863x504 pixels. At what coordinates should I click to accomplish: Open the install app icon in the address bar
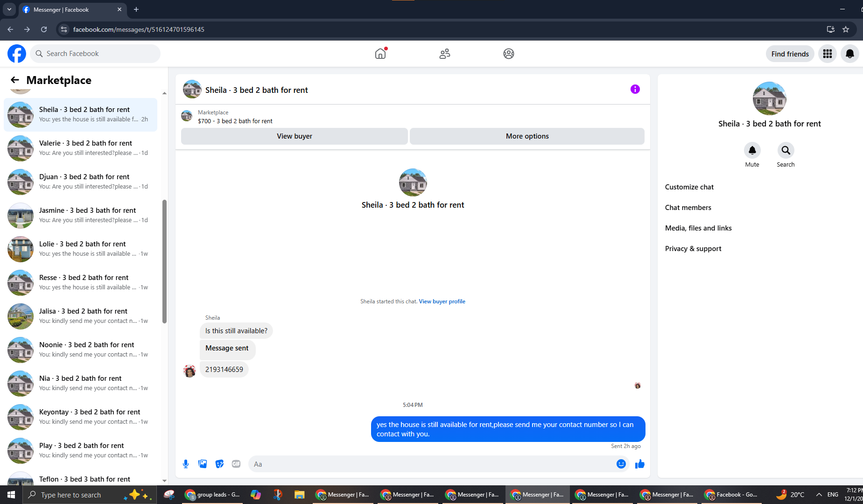pyautogui.click(x=831, y=29)
